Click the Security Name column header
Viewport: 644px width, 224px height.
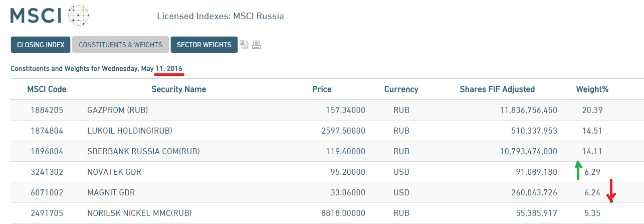coord(179,89)
